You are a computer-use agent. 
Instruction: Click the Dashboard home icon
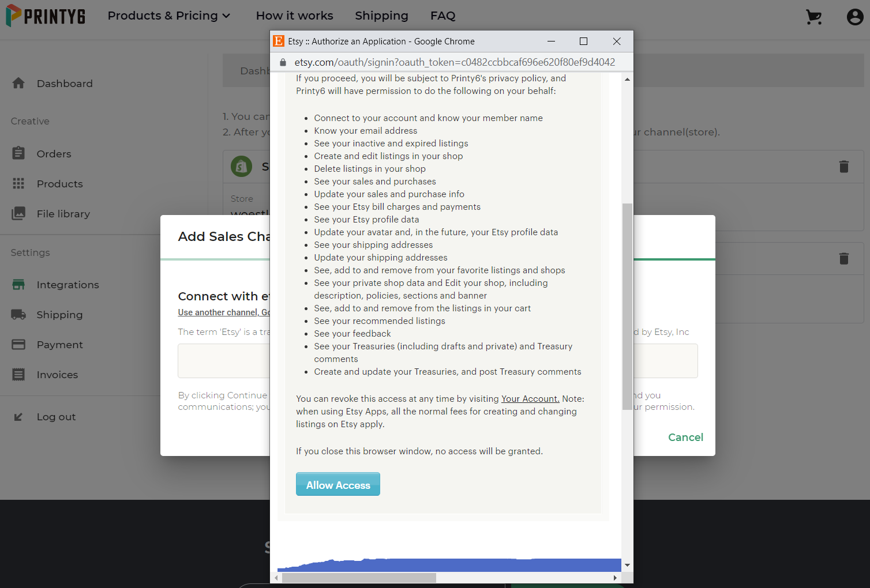coord(18,84)
